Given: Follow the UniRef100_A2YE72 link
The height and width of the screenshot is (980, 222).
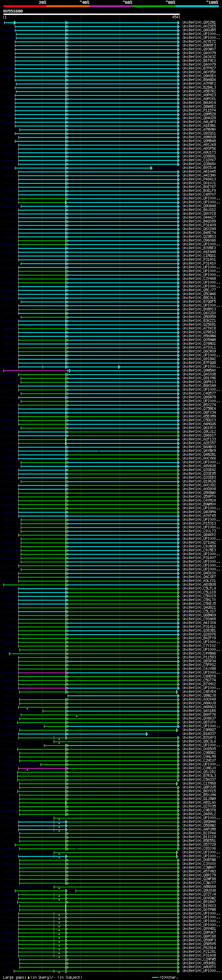Looking at the screenshot, I should tap(199, 41).
